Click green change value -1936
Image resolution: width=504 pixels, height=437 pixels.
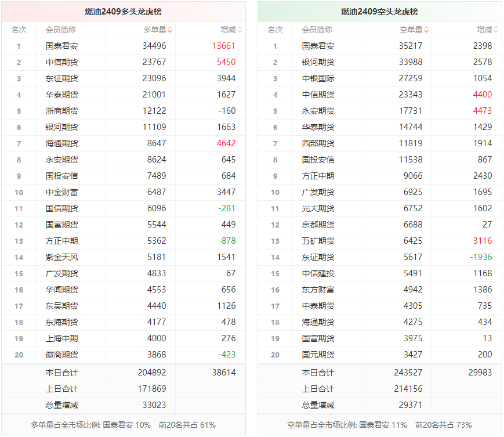[481, 257]
